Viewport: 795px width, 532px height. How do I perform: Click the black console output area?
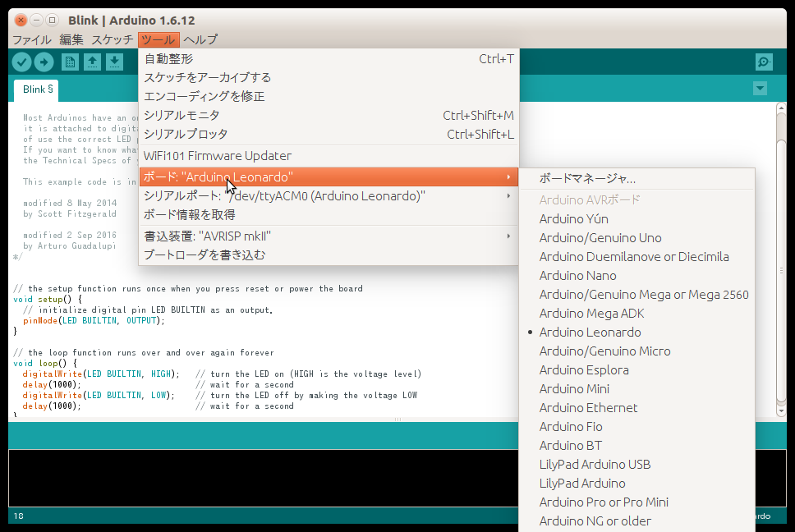pos(263,478)
